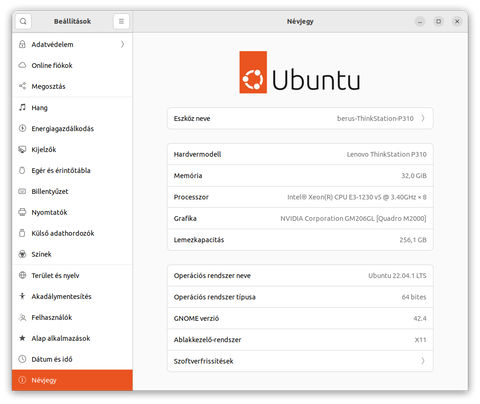Choose Külső adathordozók in the sidebar

[72, 233]
